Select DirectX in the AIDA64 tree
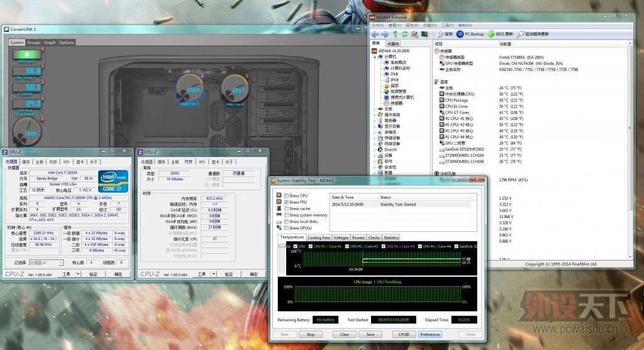The height and width of the screenshot is (350, 644). (x=387, y=150)
